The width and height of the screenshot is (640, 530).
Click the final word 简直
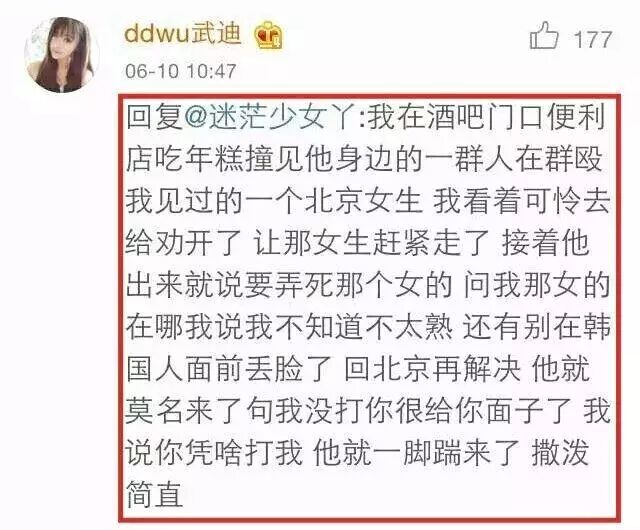(x=154, y=495)
